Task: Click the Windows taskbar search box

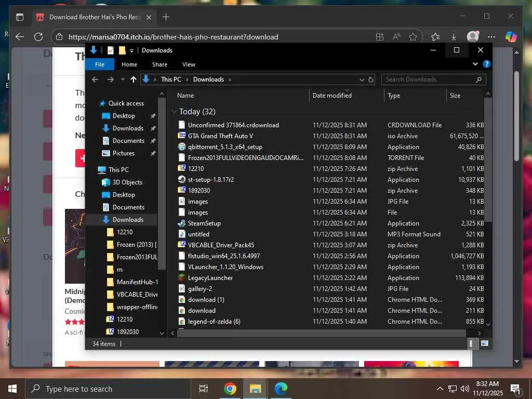Action: coord(108,389)
